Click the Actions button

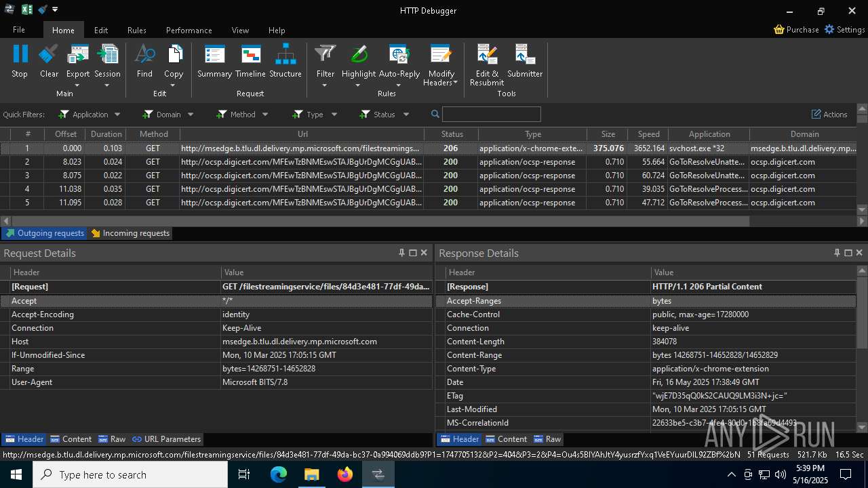coord(829,115)
